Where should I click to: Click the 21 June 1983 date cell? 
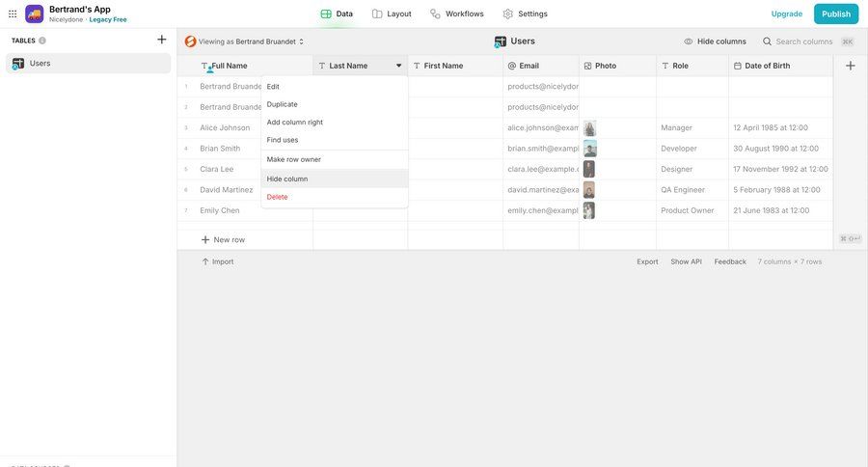coord(780,210)
